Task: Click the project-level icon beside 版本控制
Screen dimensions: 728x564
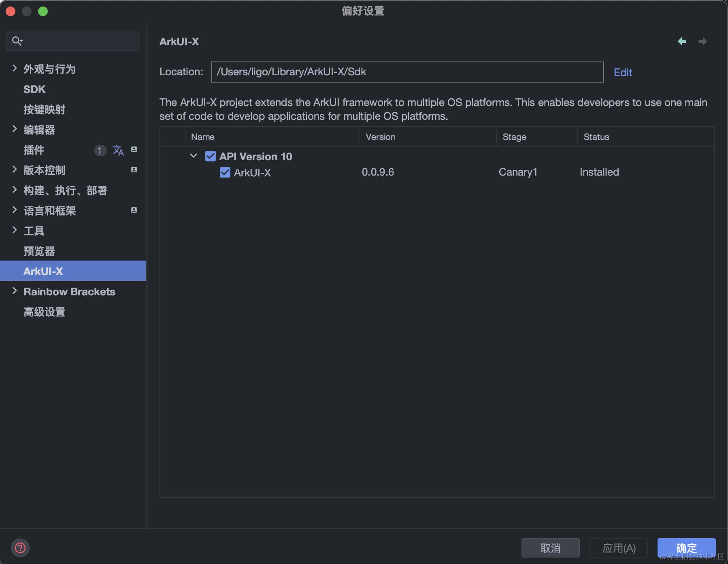Action: point(134,170)
